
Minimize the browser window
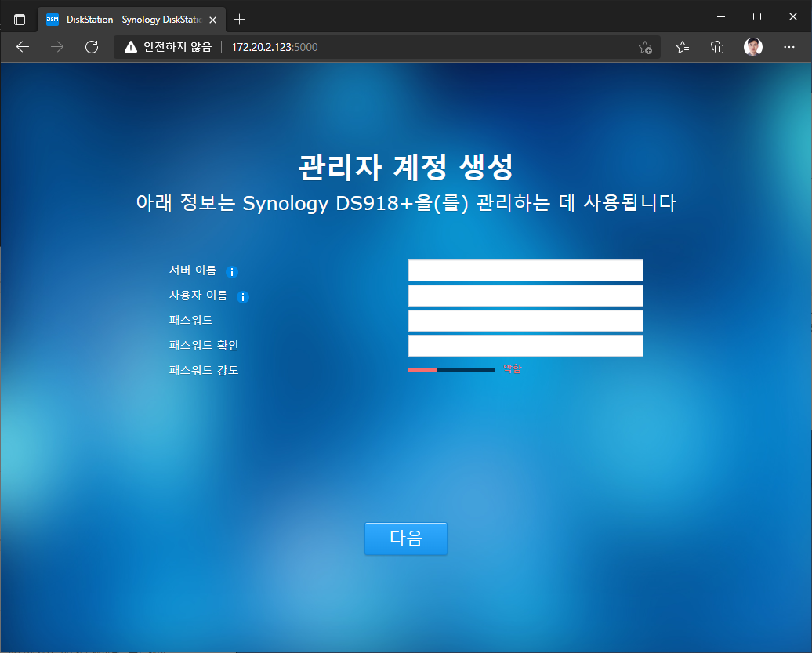[721, 16]
